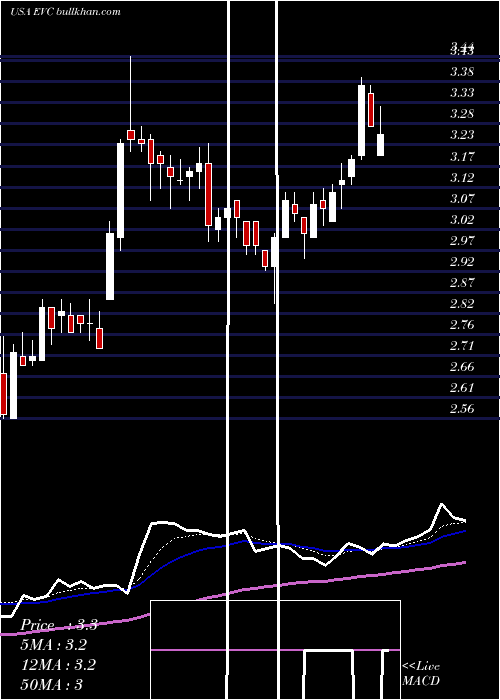Select the 3.02 price axis label
Image resolution: width=500 pixels, height=700 pixels.
tap(462, 220)
